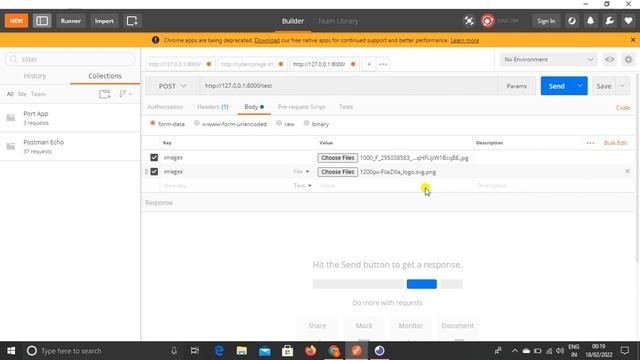
Task: Open Mail app from taskbar
Action: tap(264, 351)
